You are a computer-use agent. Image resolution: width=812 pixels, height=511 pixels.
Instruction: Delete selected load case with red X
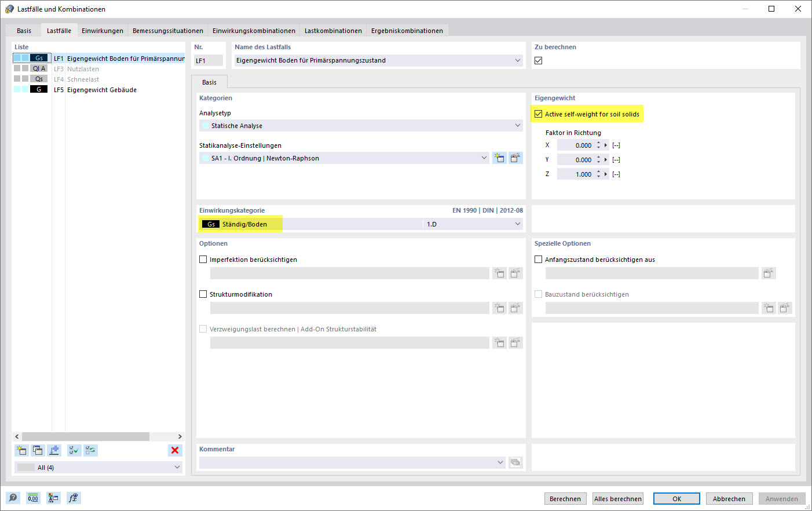pos(175,450)
